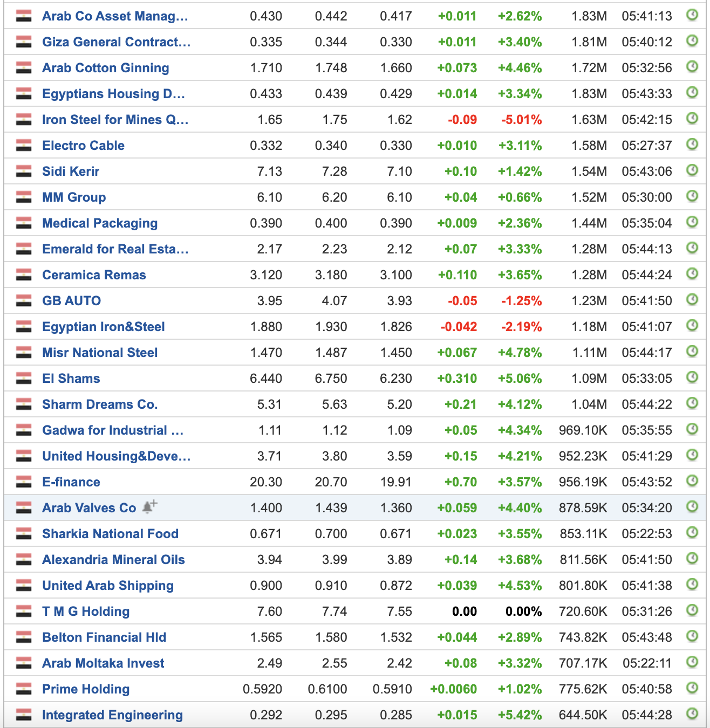Click the Egypt flag next to Electro Cable

pos(24,146)
